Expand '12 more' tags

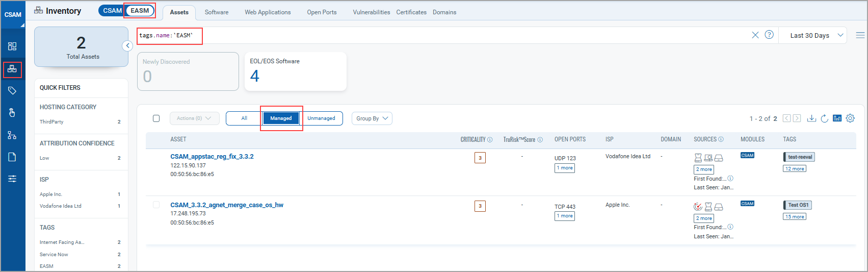[x=795, y=169]
